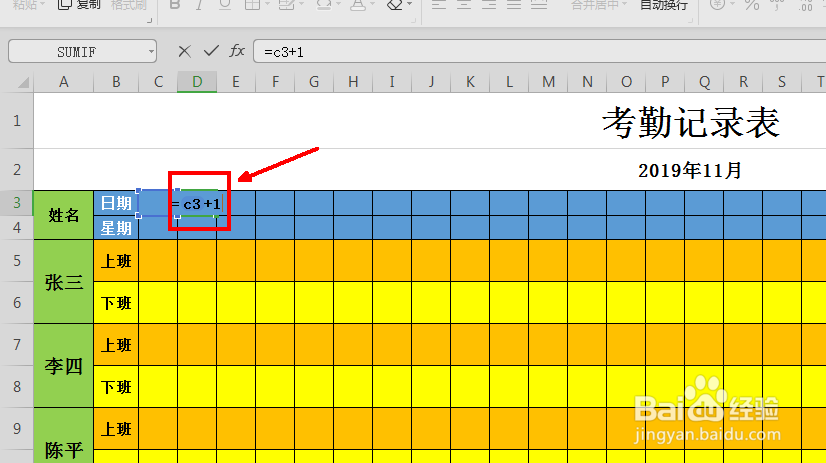The height and width of the screenshot is (463, 826).
Task: Select column M header
Action: point(548,82)
